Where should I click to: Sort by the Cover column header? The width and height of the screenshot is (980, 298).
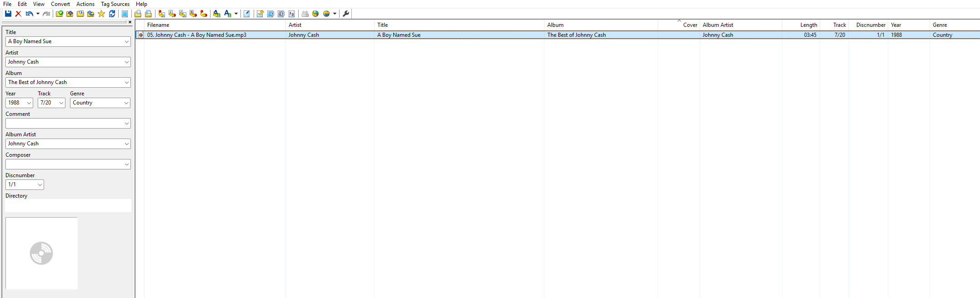(679, 25)
